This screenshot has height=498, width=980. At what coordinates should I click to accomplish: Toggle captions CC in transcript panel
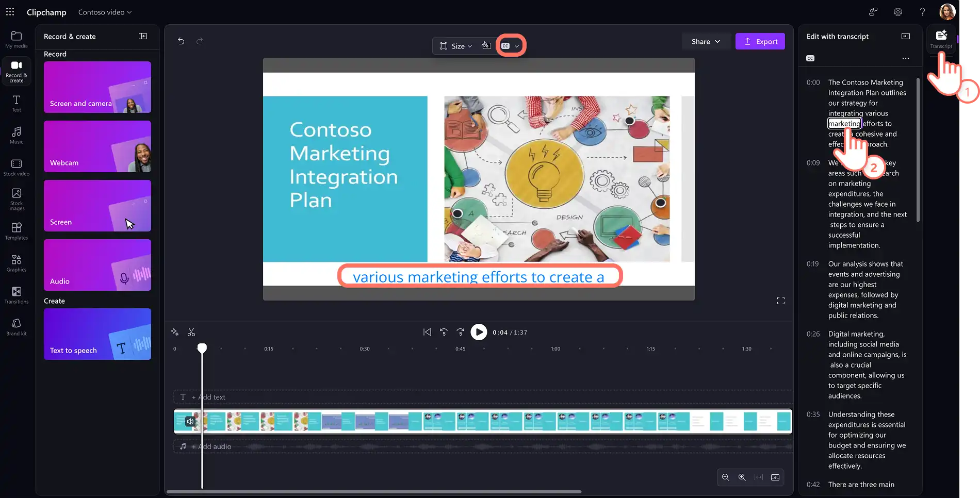[810, 58]
